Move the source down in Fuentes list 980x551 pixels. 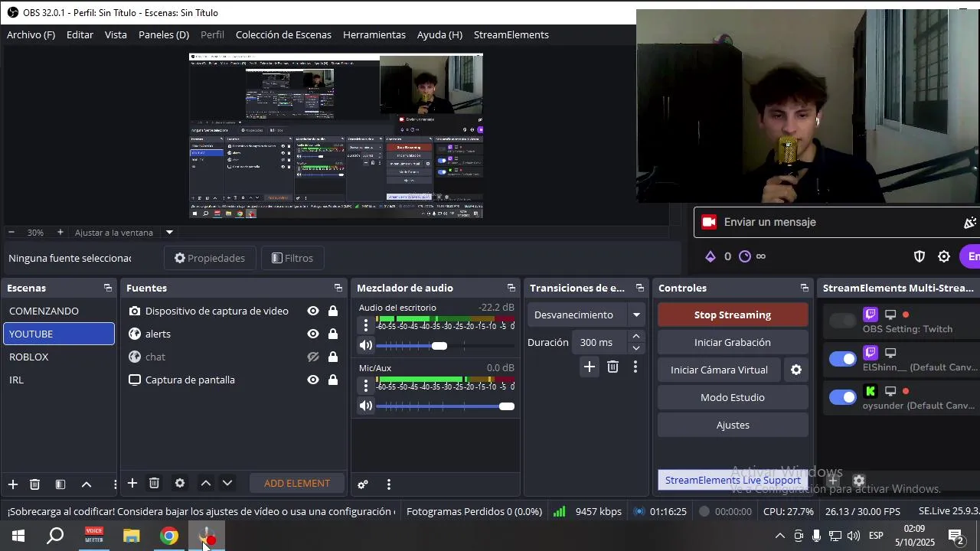pos(227,483)
